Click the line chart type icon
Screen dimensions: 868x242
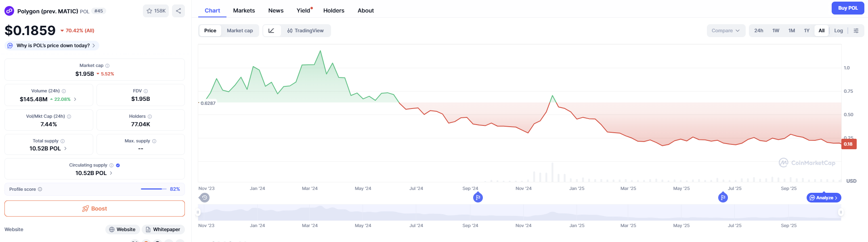271,31
